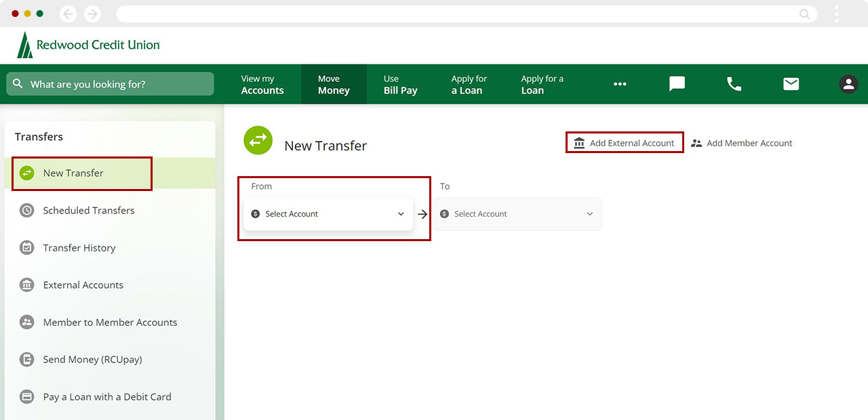Expand the From account dropdown
The width and height of the screenshot is (868, 420).
point(328,214)
